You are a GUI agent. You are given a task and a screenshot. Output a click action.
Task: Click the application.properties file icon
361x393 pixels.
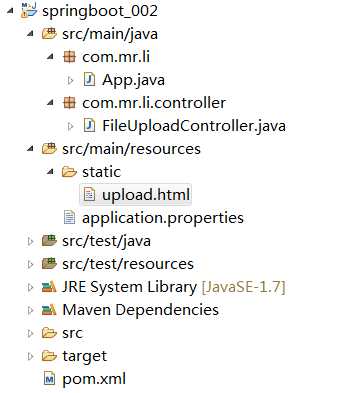tap(69, 218)
